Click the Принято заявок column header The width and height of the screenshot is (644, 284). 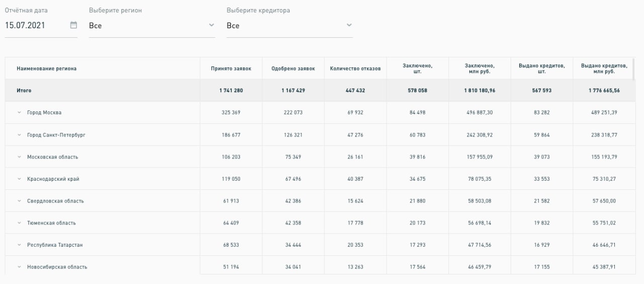pyautogui.click(x=231, y=68)
